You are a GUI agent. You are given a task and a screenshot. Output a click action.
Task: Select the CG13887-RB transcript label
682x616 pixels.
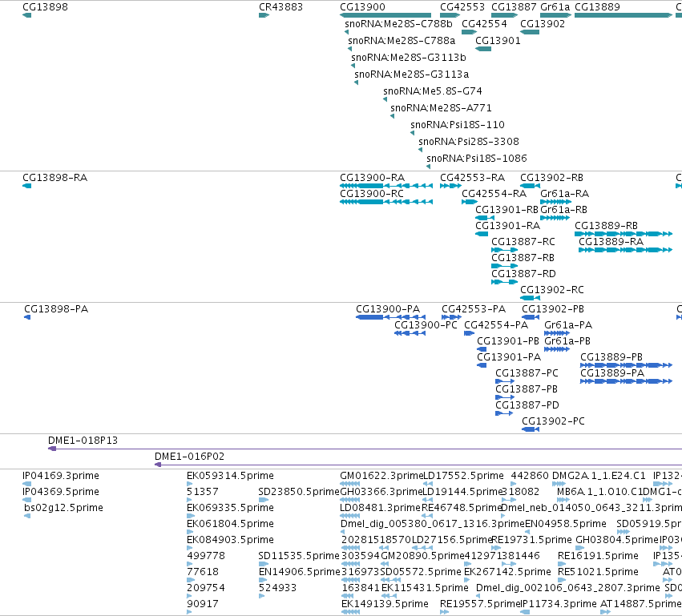coord(523,258)
